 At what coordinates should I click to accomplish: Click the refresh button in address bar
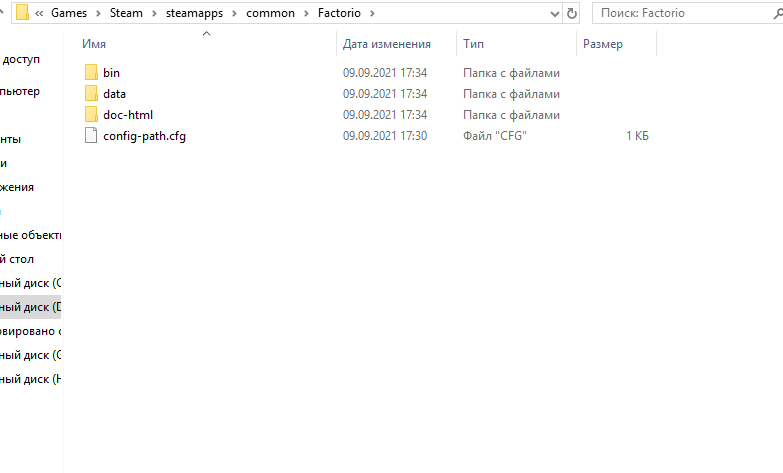(571, 13)
